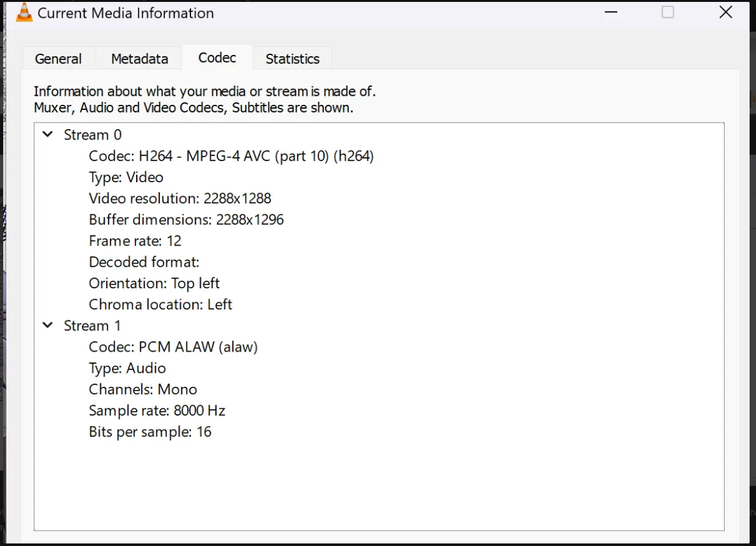Collapse the Stream 1 chevron
This screenshot has height=546, width=756.
(x=48, y=325)
